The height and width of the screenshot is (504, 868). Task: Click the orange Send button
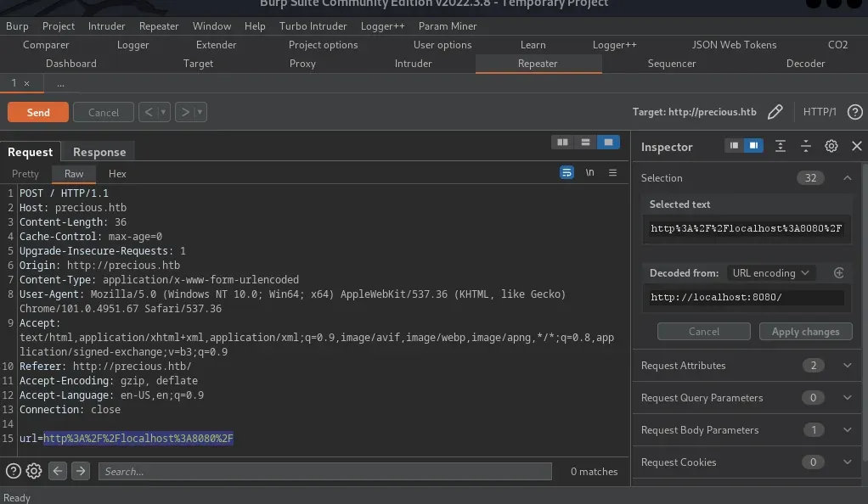click(x=38, y=112)
